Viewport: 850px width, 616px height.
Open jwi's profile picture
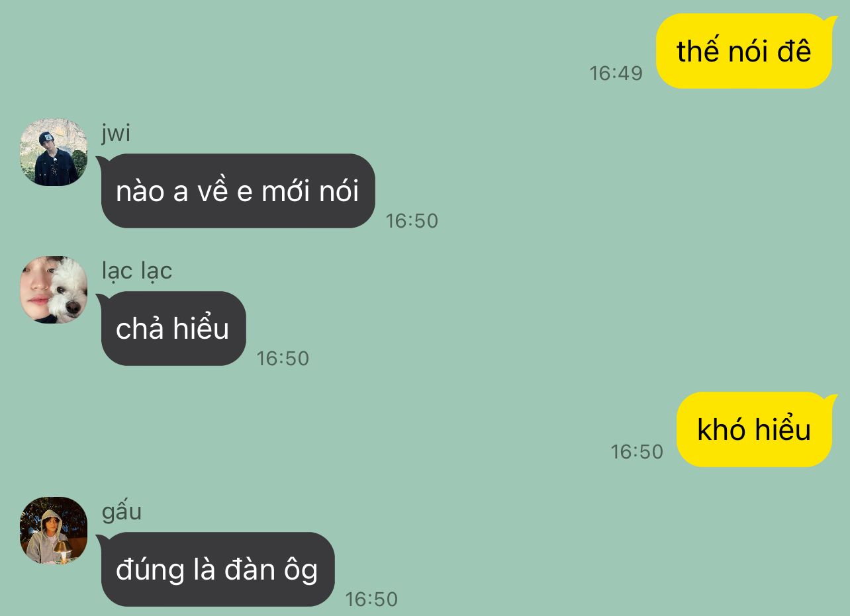54,152
